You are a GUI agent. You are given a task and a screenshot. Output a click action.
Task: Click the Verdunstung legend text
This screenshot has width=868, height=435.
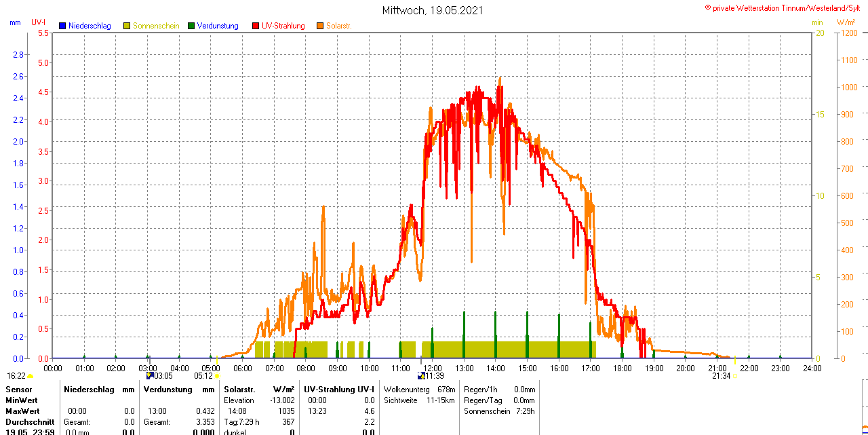[218, 26]
